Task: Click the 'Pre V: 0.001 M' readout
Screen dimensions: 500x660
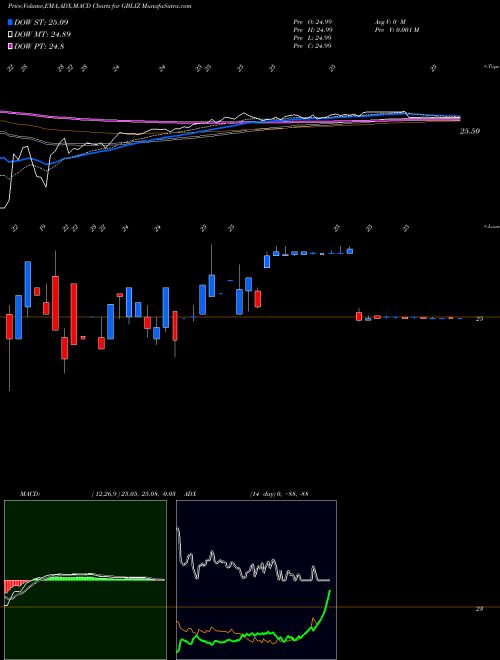Action: [396, 30]
